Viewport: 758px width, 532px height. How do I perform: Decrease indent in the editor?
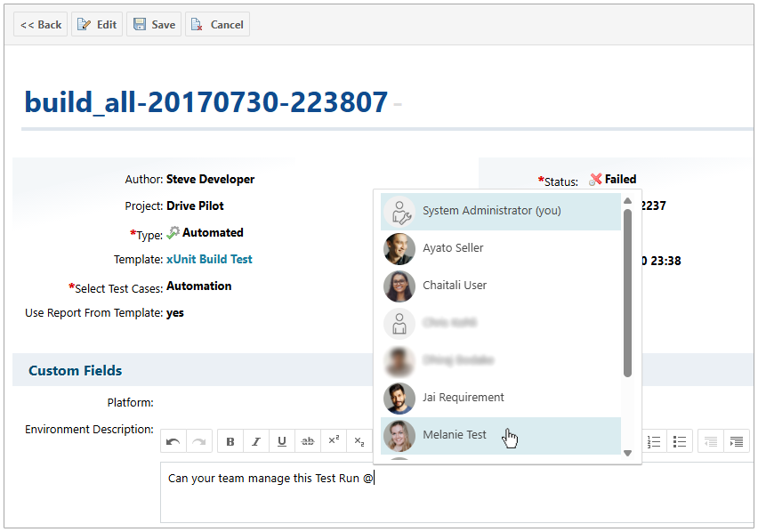click(x=710, y=441)
